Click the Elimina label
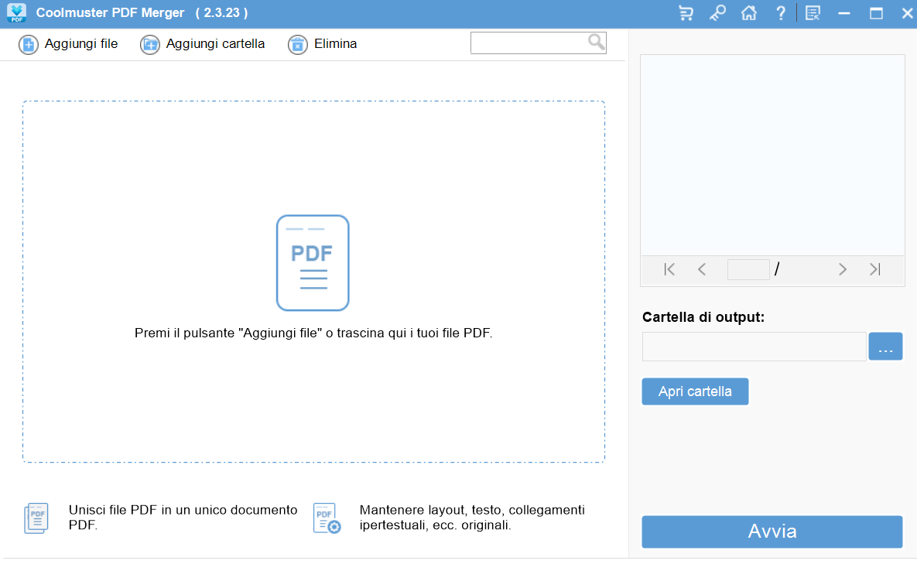This screenshot has height=588, width=917. tap(335, 44)
